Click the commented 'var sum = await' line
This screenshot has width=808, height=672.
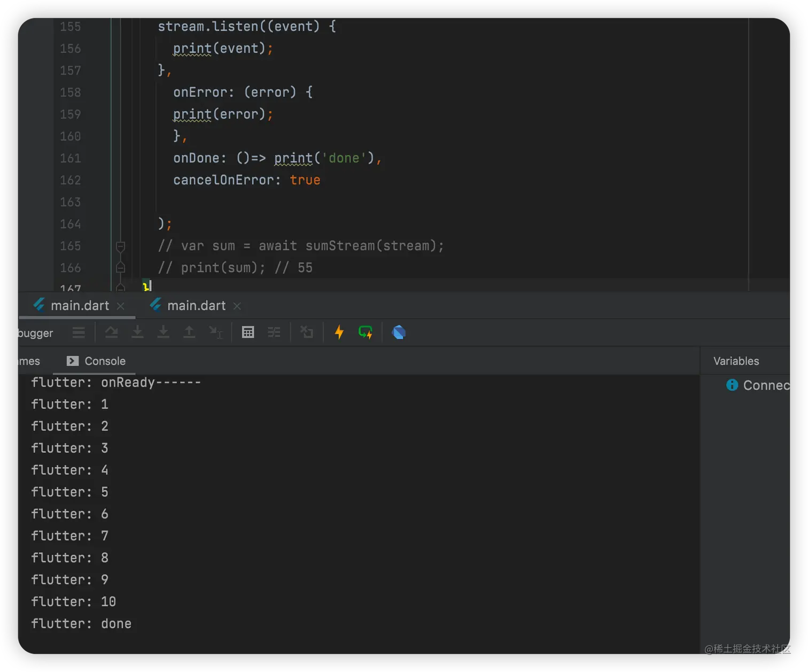(301, 246)
